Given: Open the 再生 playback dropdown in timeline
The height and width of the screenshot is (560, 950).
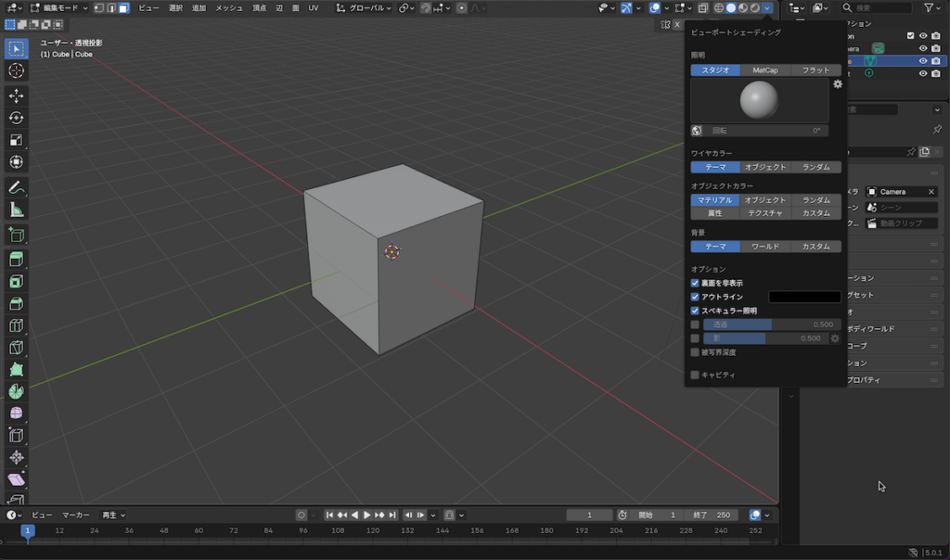Looking at the screenshot, I should [x=113, y=515].
